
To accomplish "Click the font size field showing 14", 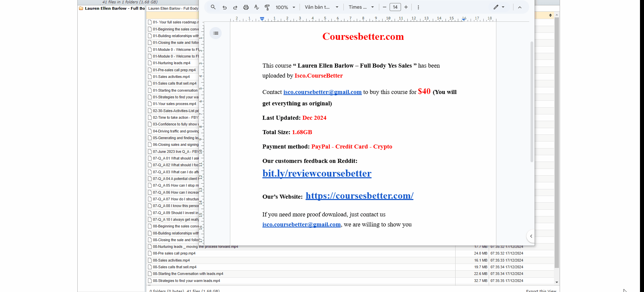I will 395,7.
